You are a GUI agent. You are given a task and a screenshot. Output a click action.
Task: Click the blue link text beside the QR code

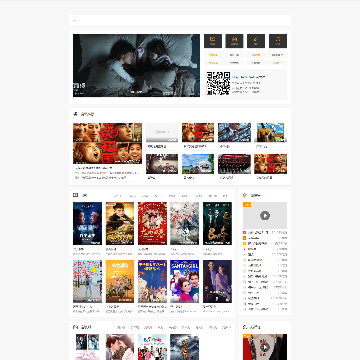249,77
